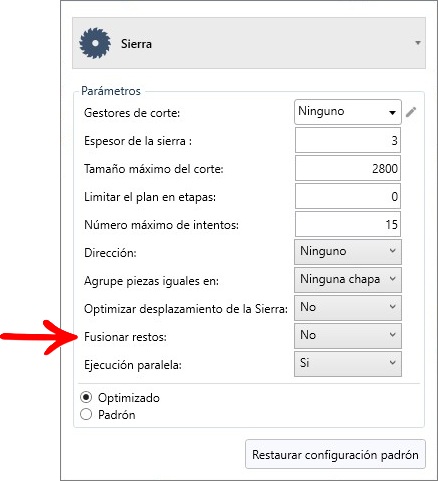Viewport: 438px width, 481px height.
Task: Select the Optimizado radio button
Action: click(86, 397)
